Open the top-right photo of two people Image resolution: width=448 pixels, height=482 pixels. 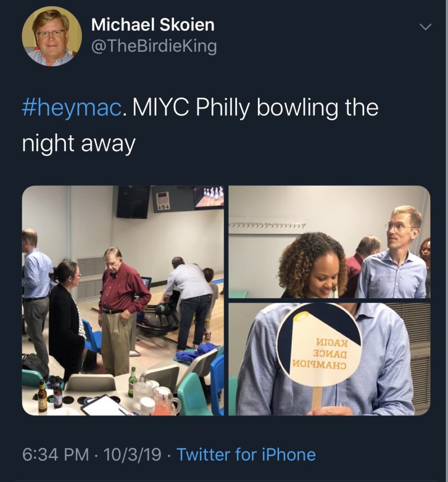[x=329, y=241]
